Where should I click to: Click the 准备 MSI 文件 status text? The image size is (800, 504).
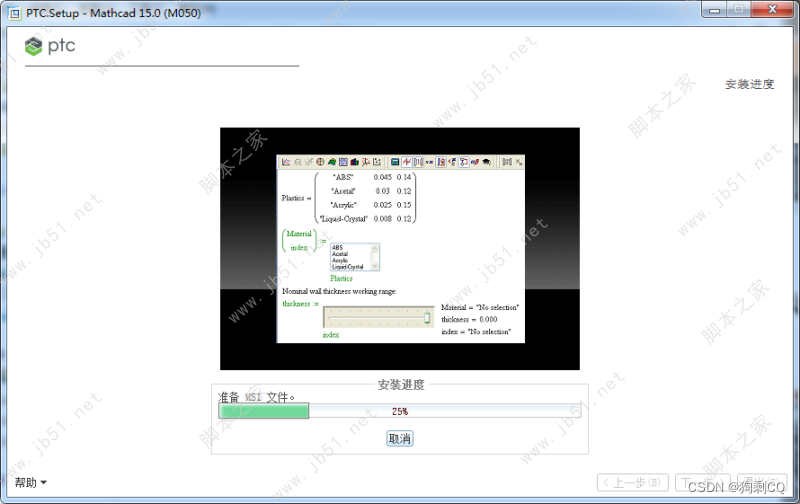coord(257,397)
